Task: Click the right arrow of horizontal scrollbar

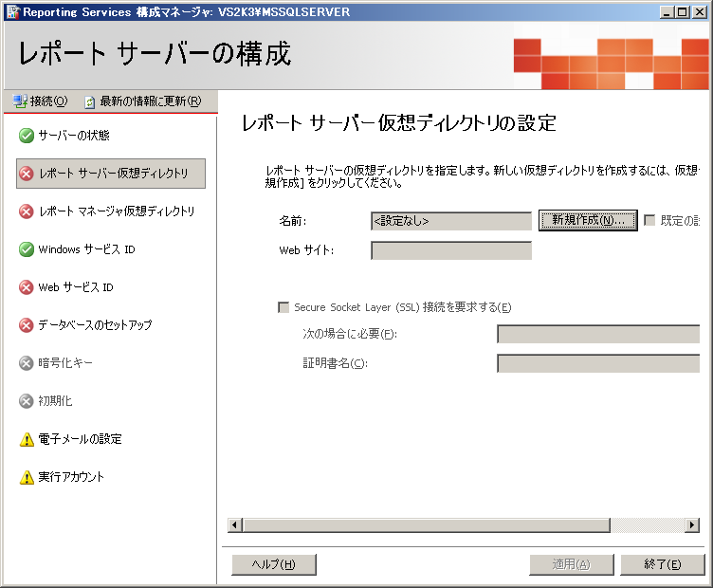Action: (x=692, y=525)
